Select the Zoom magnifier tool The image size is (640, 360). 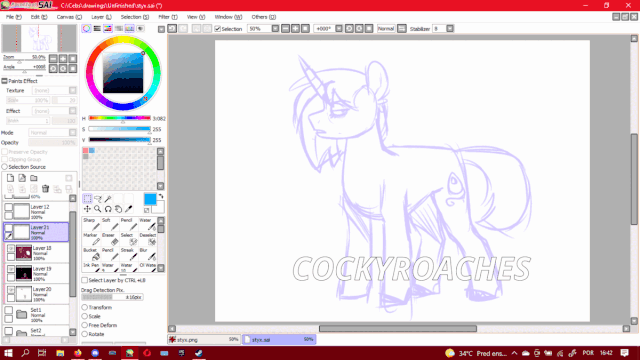98,209
